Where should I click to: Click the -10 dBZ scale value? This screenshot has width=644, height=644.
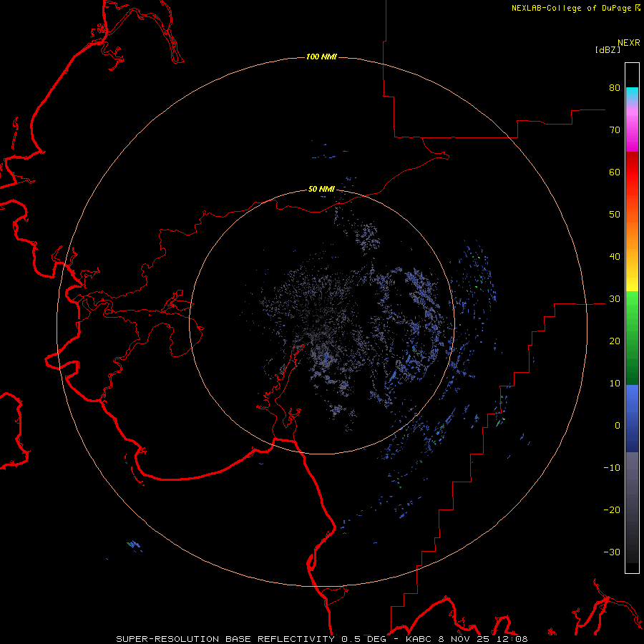click(x=612, y=468)
